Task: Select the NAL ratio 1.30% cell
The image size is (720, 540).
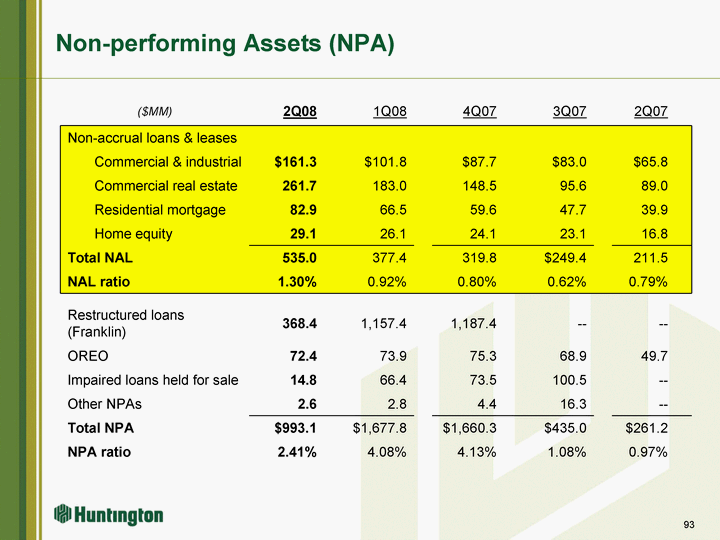Action: (297, 282)
